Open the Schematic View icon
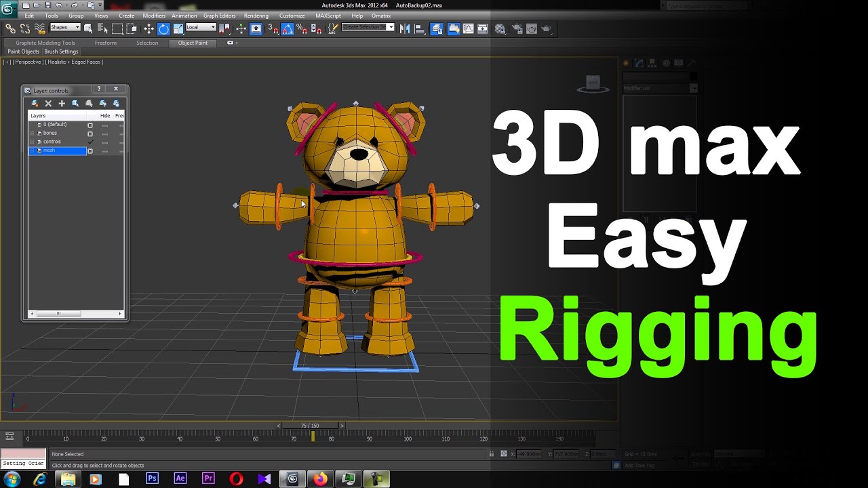The width and height of the screenshot is (868, 488). pos(483,28)
